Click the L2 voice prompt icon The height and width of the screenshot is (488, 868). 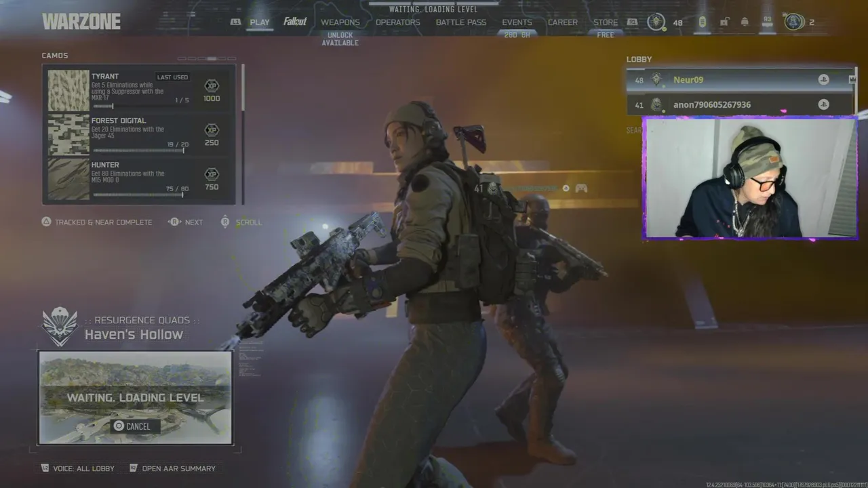[x=45, y=468]
